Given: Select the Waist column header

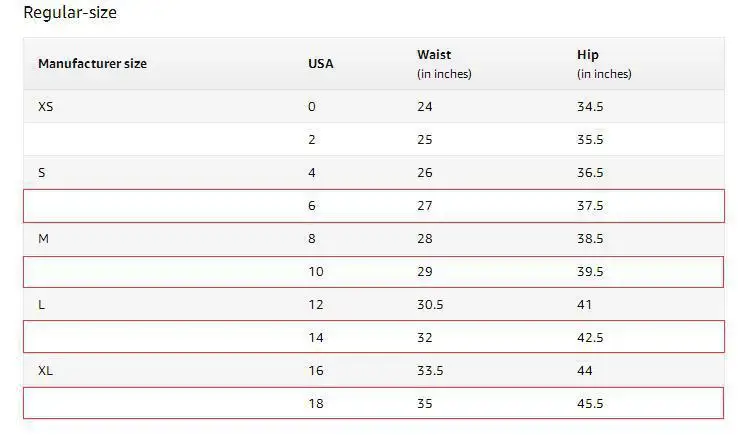Looking at the screenshot, I should pyautogui.click(x=434, y=55).
